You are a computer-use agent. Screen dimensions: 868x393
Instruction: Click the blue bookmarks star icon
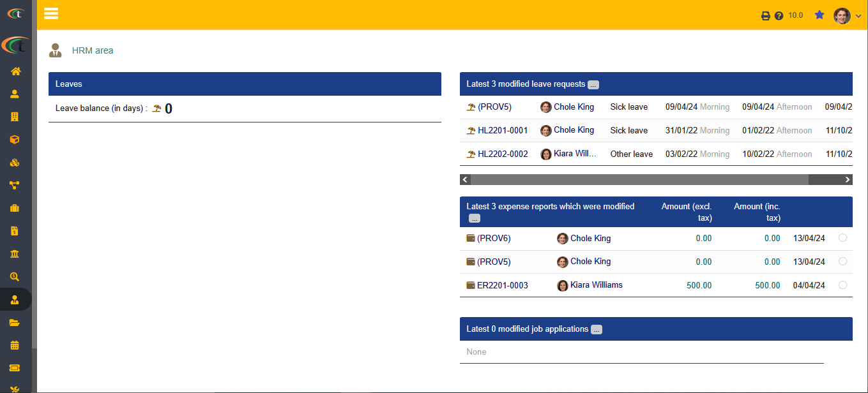coord(819,15)
